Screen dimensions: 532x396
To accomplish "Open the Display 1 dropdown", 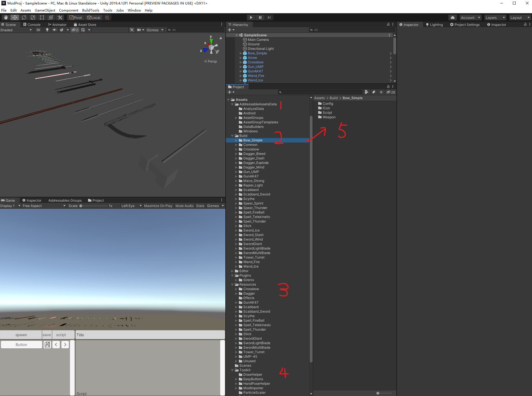I will pyautogui.click(x=11, y=206).
